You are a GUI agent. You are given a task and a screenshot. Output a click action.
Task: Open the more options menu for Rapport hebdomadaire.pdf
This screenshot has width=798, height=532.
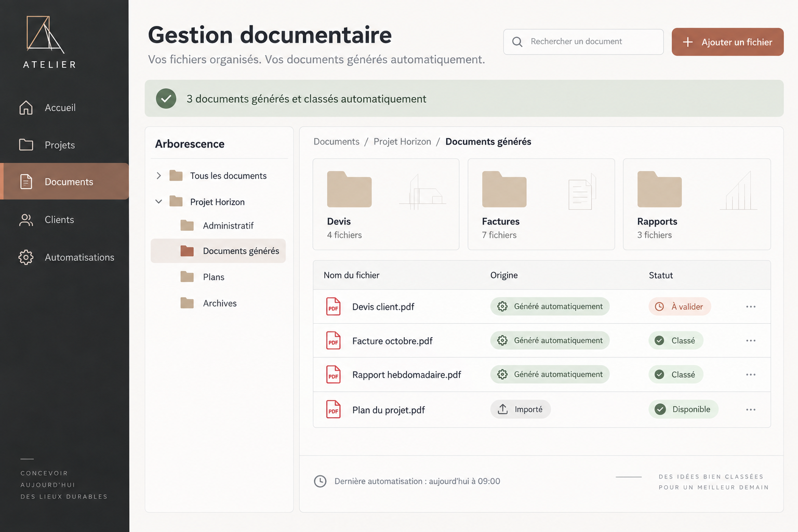click(x=751, y=375)
